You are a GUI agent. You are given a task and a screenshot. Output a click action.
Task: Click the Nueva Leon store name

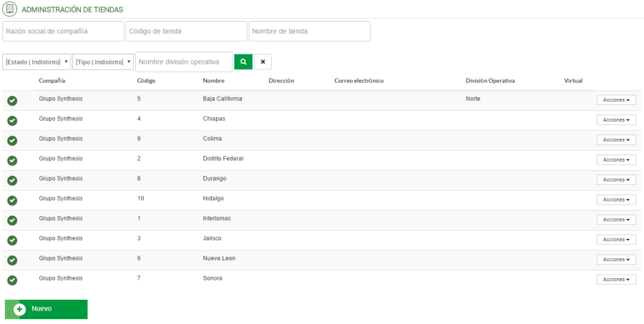coord(220,258)
